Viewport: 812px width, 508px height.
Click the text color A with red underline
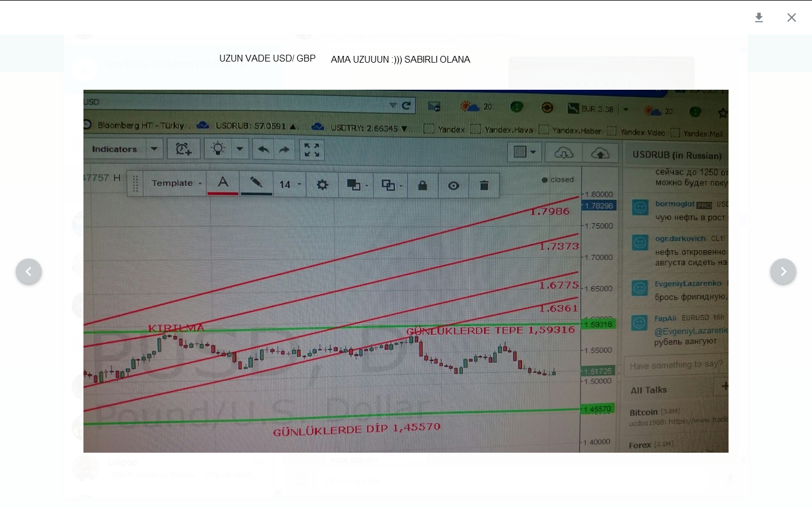[223, 183]
